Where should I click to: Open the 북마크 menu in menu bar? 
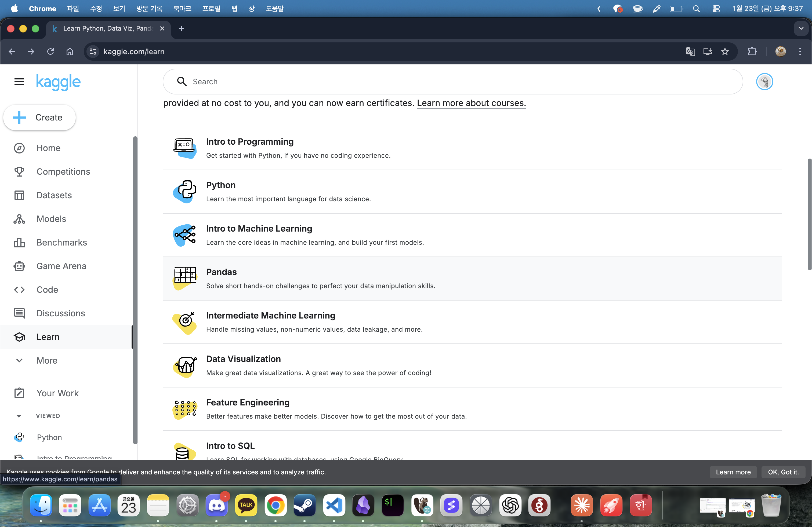(x=182, y=9)
